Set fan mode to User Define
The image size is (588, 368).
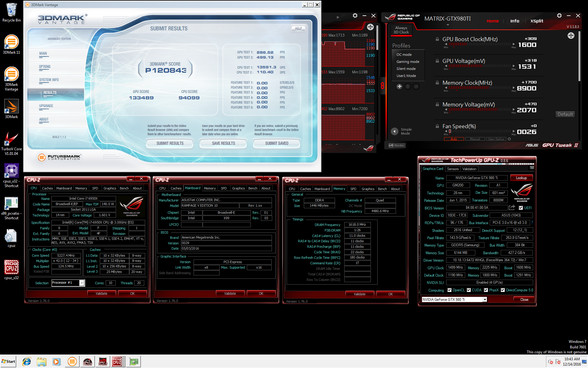click(x=496, y=139)
